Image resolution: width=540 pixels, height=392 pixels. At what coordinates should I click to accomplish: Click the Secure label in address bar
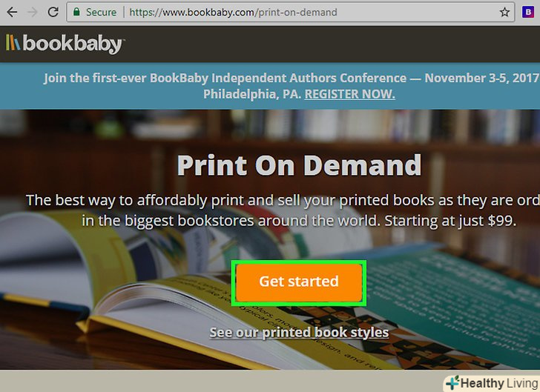pos(101,13)
